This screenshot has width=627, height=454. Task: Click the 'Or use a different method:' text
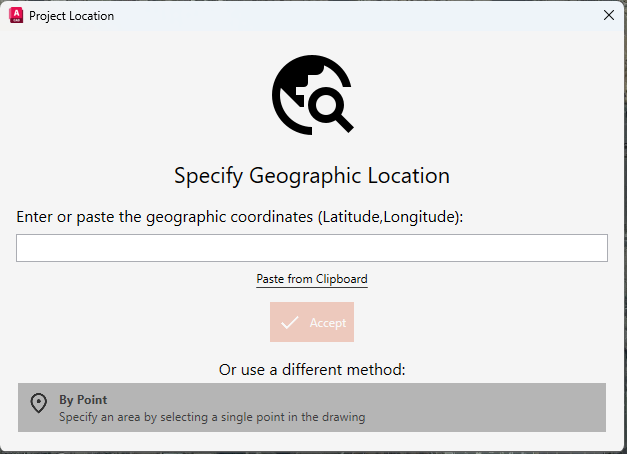pyautogui.click(x=312, y=370)
